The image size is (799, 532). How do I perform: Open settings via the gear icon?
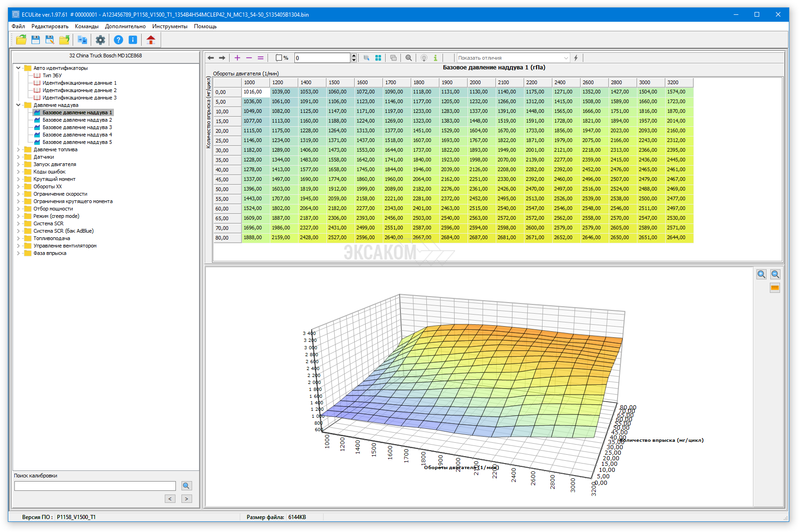pos(100,40)
